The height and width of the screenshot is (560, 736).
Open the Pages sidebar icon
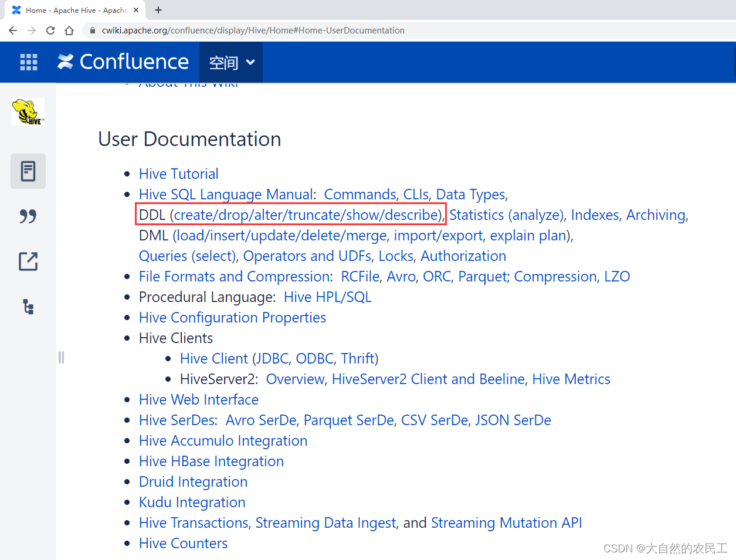click(28, 171)
